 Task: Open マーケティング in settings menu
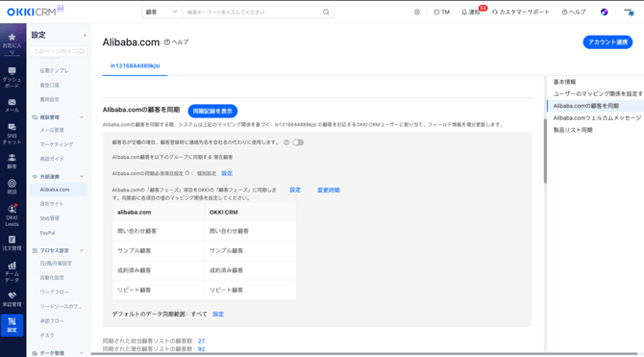pos(57,144)
